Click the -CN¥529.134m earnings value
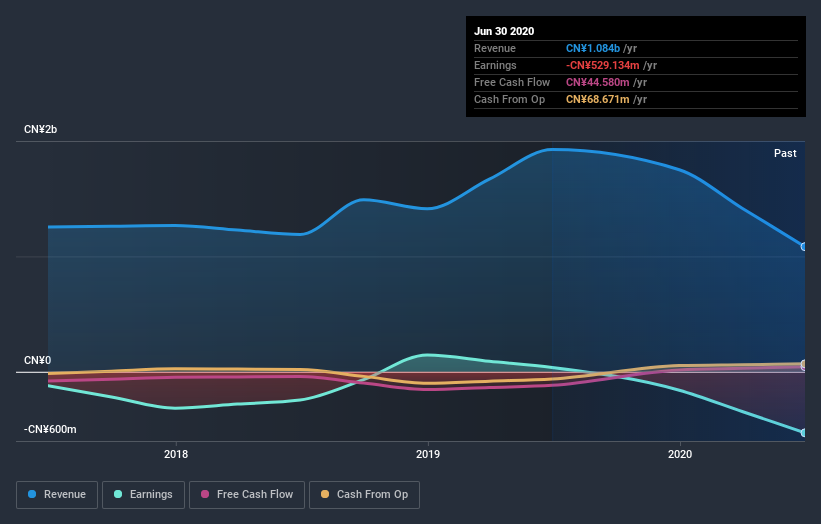 603,65
